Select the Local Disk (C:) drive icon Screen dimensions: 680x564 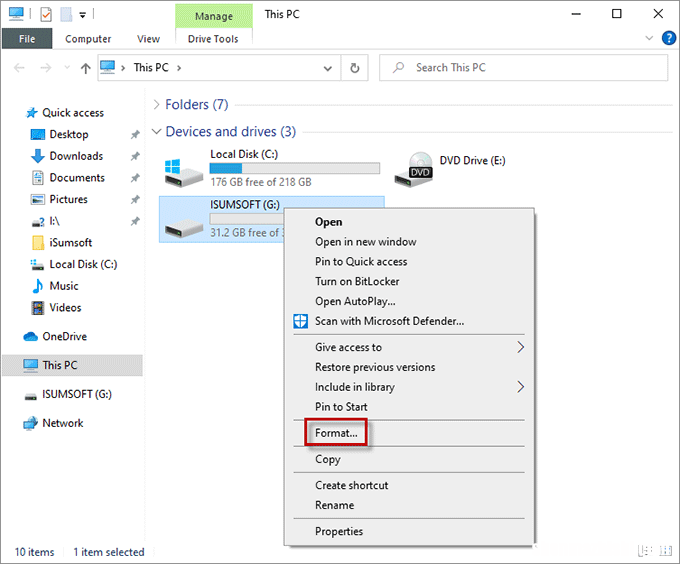click(183, 172)
